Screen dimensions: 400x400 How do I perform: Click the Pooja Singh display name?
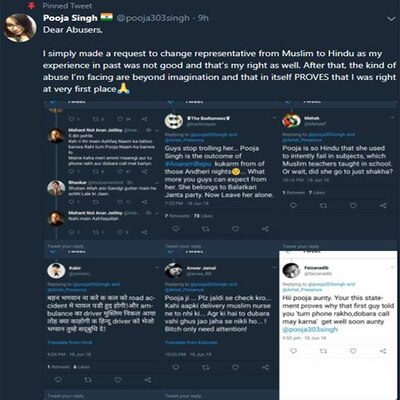(x=70, y=18)
